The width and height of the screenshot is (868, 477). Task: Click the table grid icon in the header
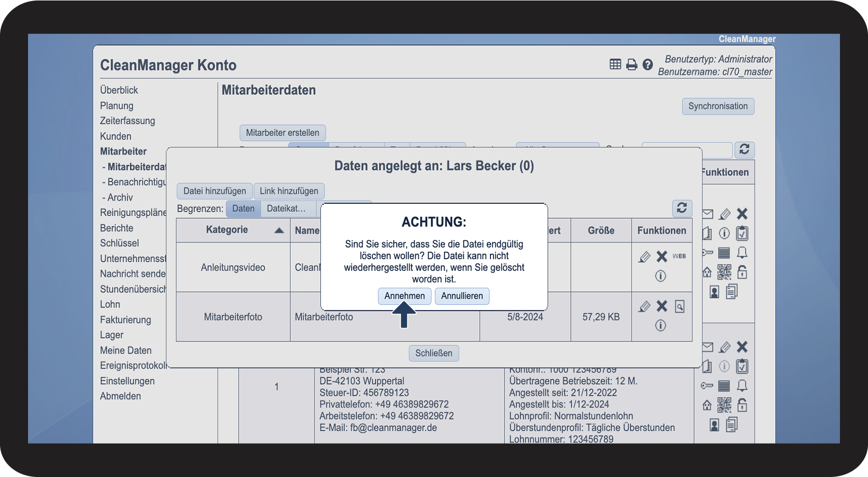click(x=615, y=64)
